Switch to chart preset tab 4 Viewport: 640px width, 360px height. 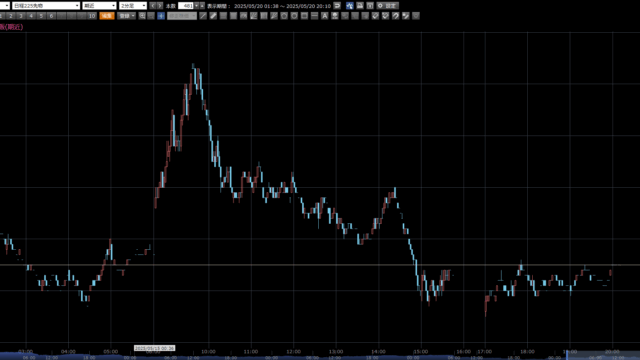[x=31, y=16]
